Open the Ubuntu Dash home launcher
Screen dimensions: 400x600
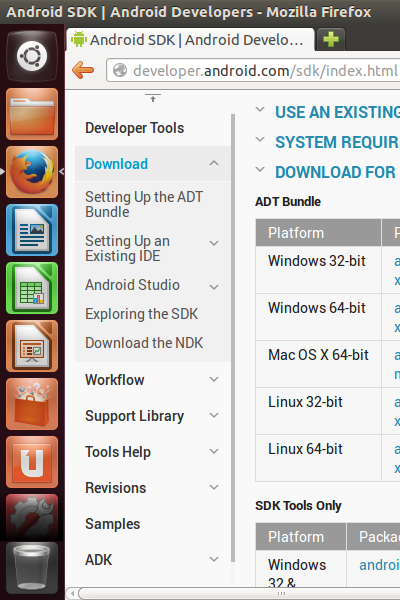tap(32, 56)
